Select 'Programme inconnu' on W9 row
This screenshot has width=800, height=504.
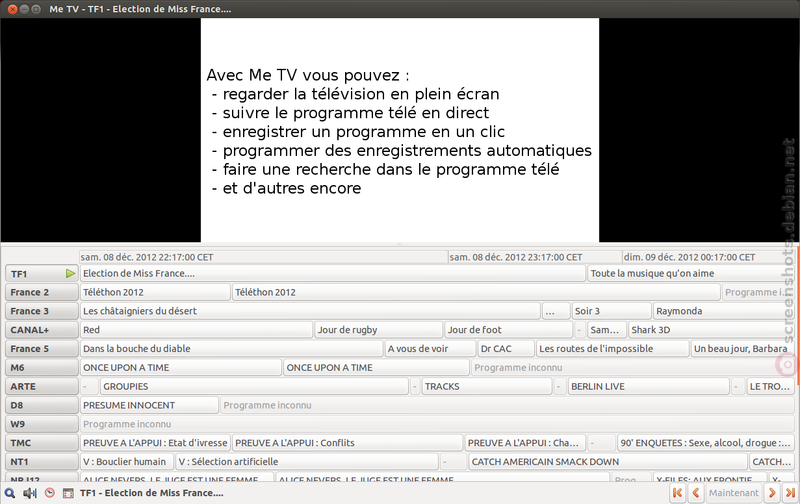click(x=437, y=424)
